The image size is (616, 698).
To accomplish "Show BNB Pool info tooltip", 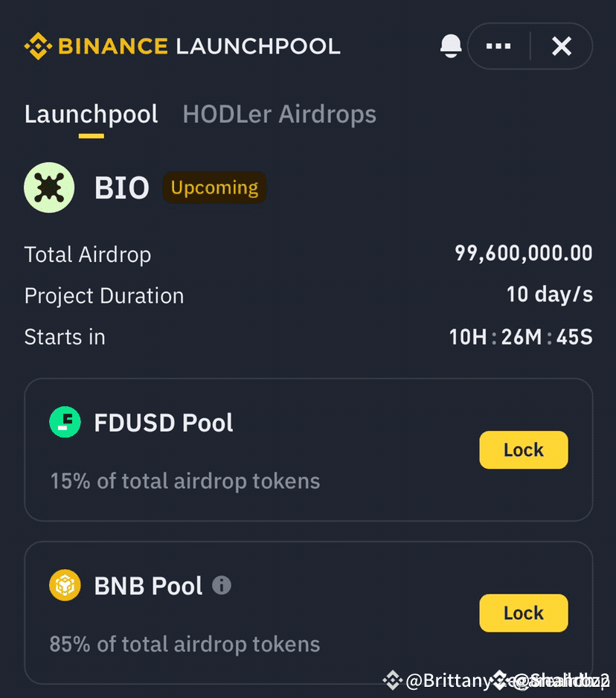I will click(x=222, y=585).
